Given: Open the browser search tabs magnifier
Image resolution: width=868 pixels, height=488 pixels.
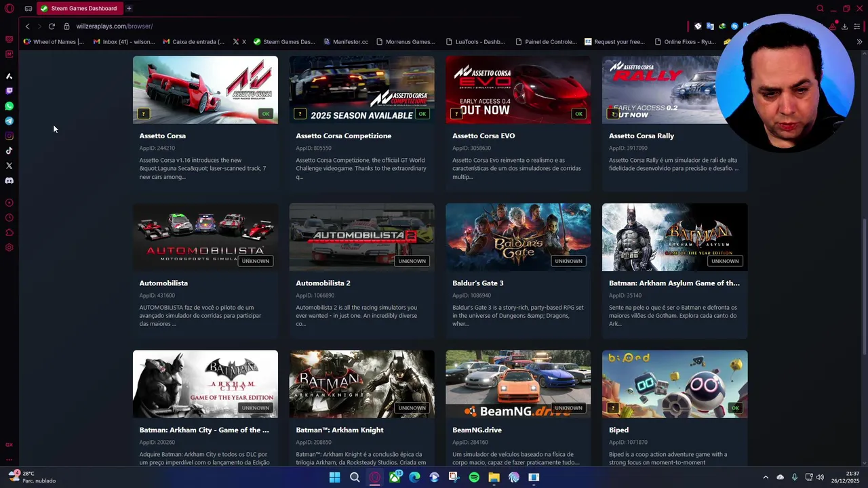Looking at the screenshot, I should click(820, 8).
